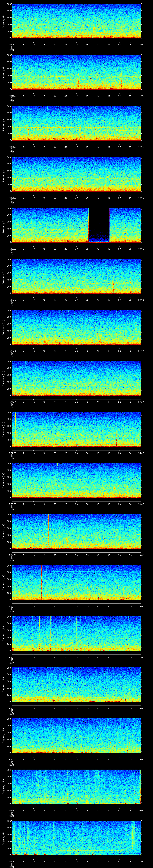This screenshot has height=868, width=153.
Task: Click the 17:20:00 start time label
Action: pos(12,351)
